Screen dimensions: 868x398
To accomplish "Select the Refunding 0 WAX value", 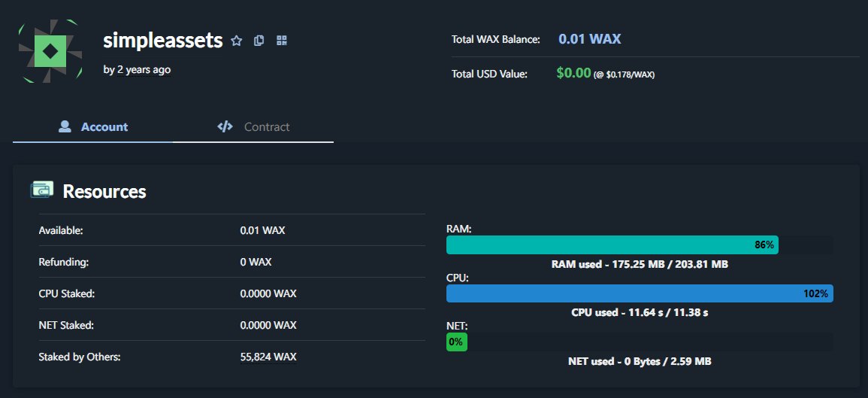I will tap(256, 262).
